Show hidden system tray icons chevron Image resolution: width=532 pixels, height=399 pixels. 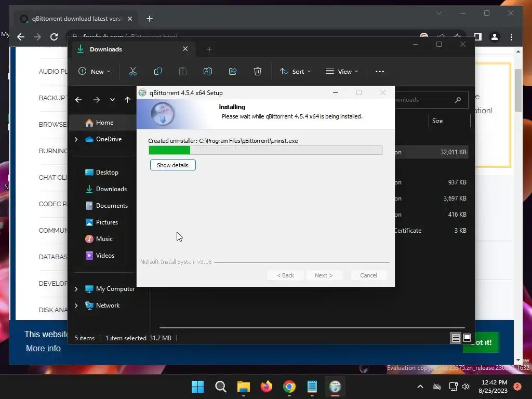tap(420, 387)
